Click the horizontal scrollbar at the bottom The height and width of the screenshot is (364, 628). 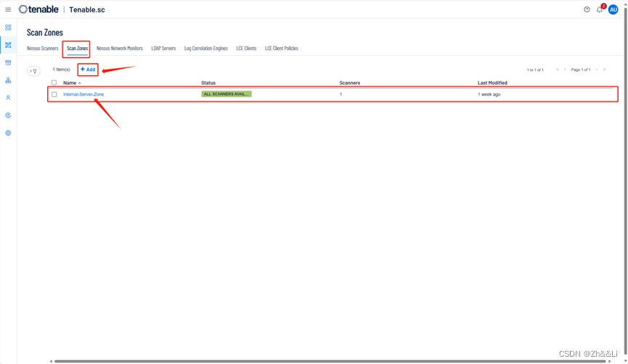point(330,361)
